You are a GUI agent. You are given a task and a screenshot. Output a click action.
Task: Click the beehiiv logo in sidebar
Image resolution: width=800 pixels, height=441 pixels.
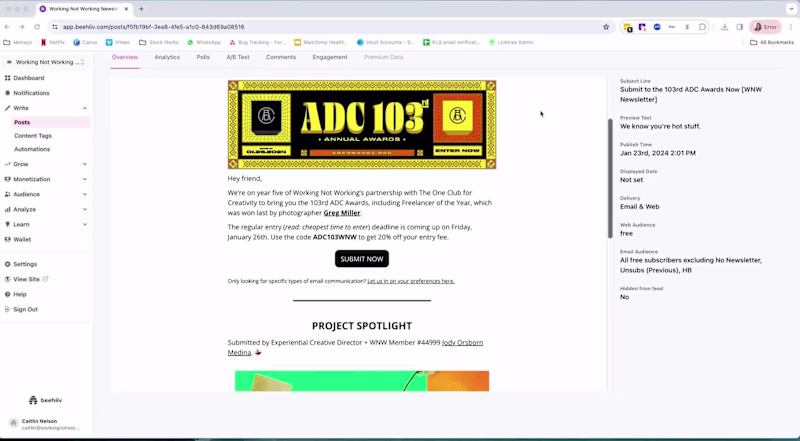coord(45,400)
